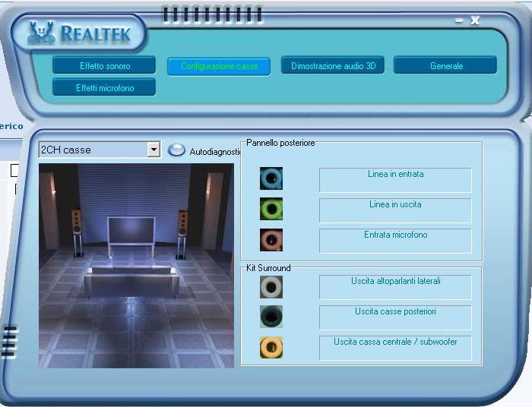Click the Linea in uscita label box
This screenshot has height=407, width=532.
pos(395,210)
